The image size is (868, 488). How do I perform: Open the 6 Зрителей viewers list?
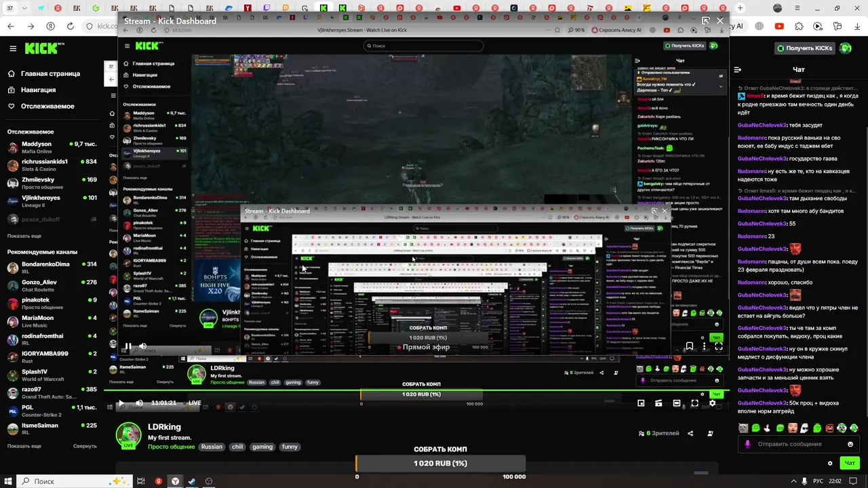(x=658, y=433)
